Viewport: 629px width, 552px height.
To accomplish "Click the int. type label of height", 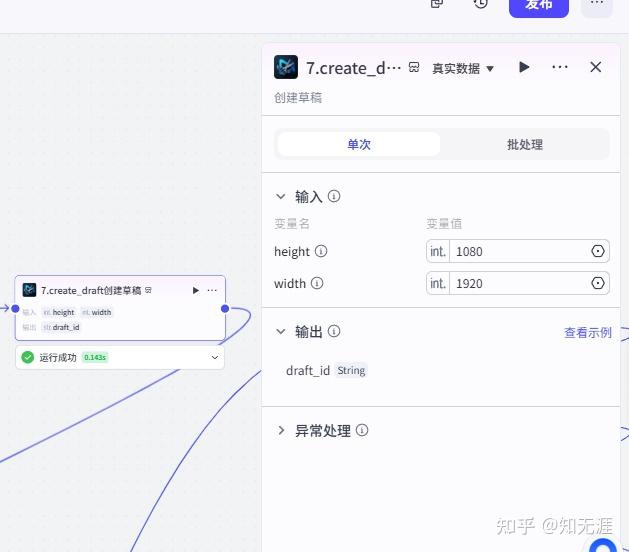I will coord(438,251).
